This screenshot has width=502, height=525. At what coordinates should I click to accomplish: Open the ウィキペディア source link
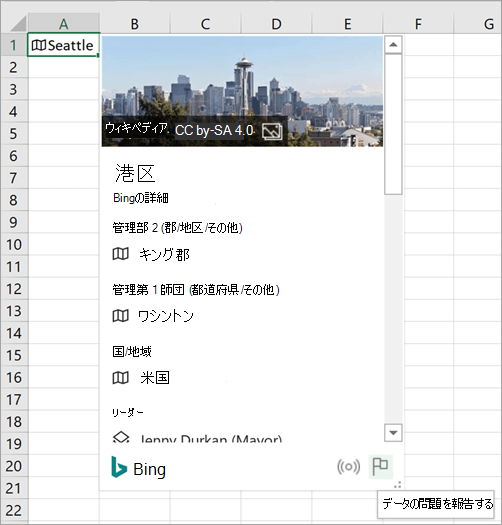(137, 128)
